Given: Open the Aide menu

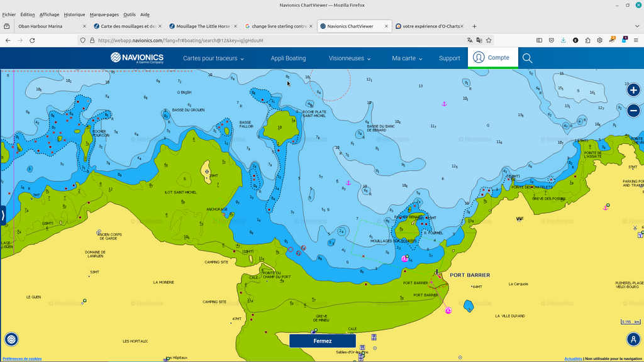Looking at the screenshot, I should (x=145, y=14).
